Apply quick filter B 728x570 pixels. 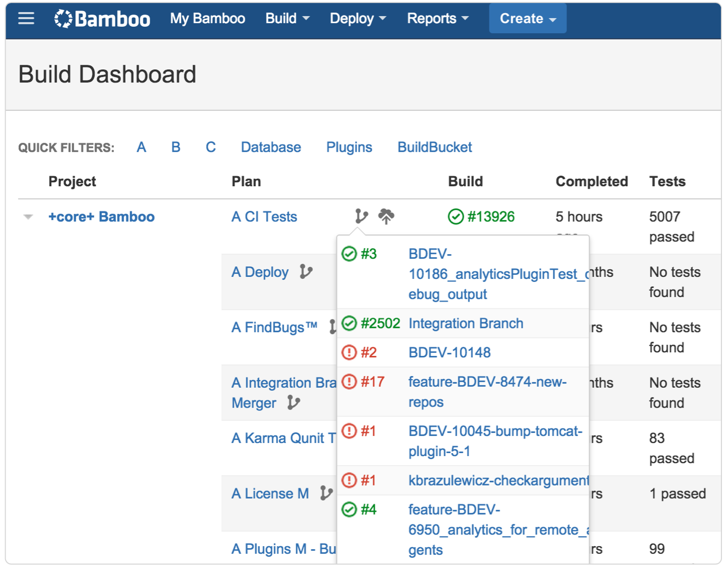[x=176, y=147]
